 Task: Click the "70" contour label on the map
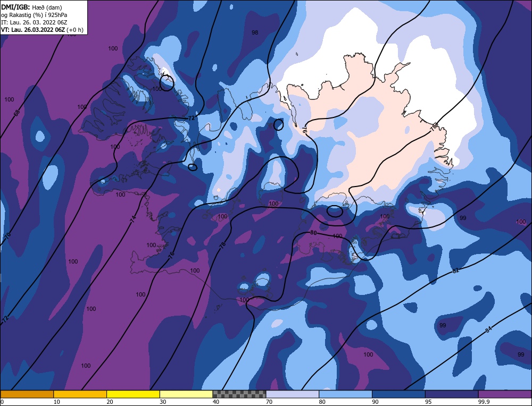click(x=7, y=235)
